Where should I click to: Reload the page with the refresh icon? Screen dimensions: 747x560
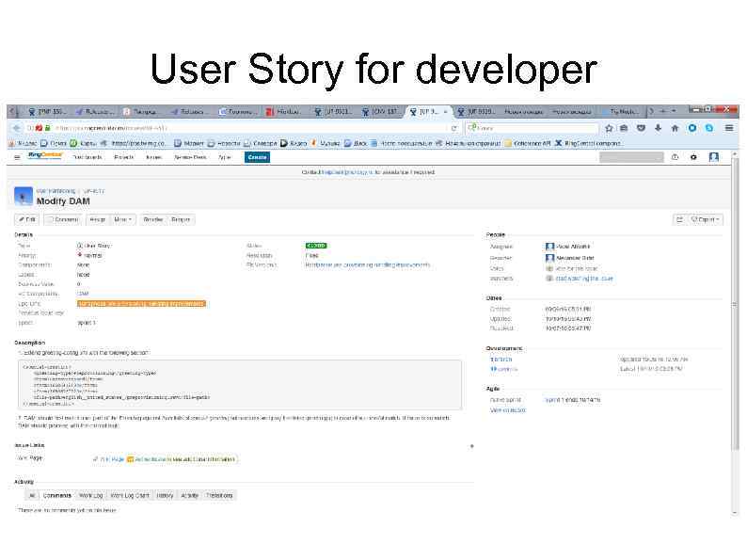click(454, 128)
